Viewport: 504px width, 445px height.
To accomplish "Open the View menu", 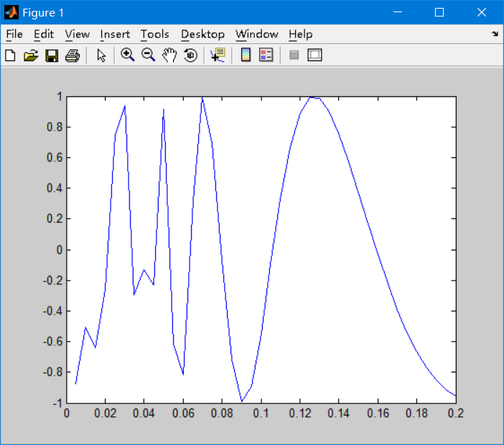I will pos(77,34).
